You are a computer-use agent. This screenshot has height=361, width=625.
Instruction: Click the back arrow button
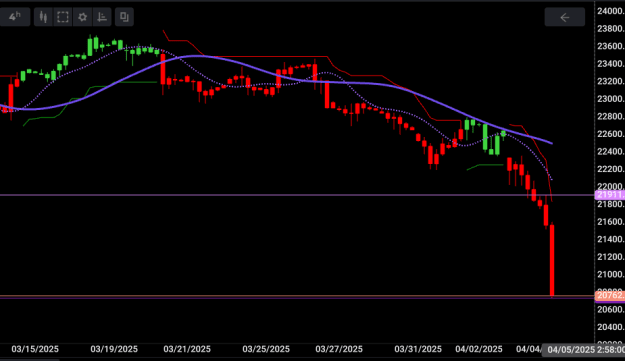(565, 17)
